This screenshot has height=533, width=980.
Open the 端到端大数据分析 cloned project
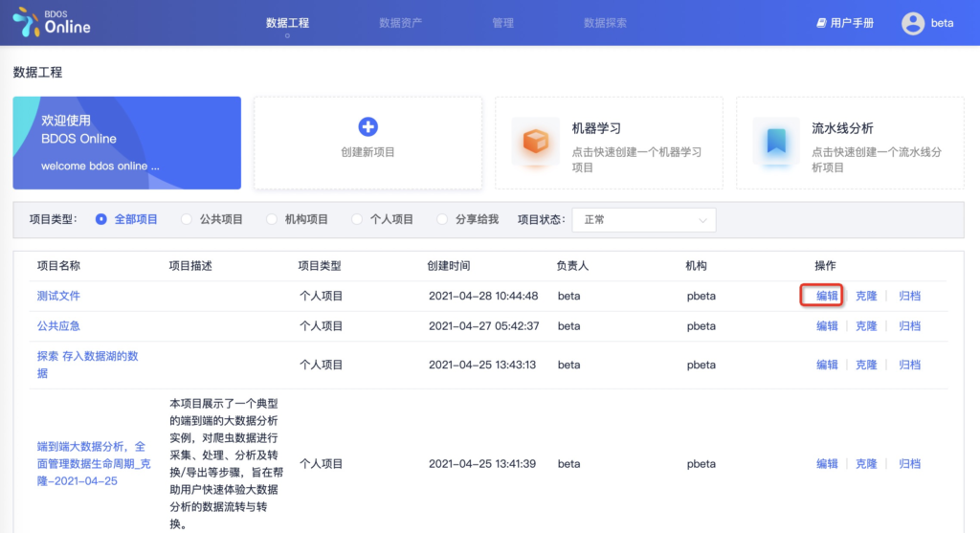click(94, 464)
